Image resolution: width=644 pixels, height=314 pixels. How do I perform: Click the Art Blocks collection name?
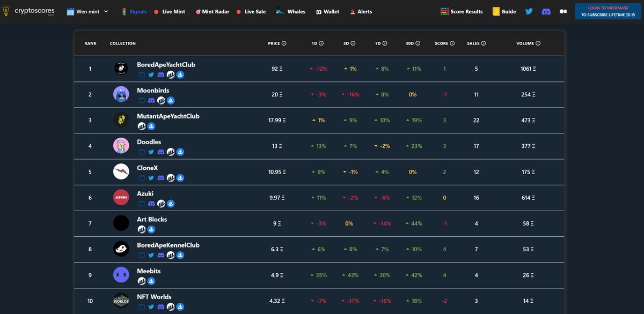coord(152,219)
